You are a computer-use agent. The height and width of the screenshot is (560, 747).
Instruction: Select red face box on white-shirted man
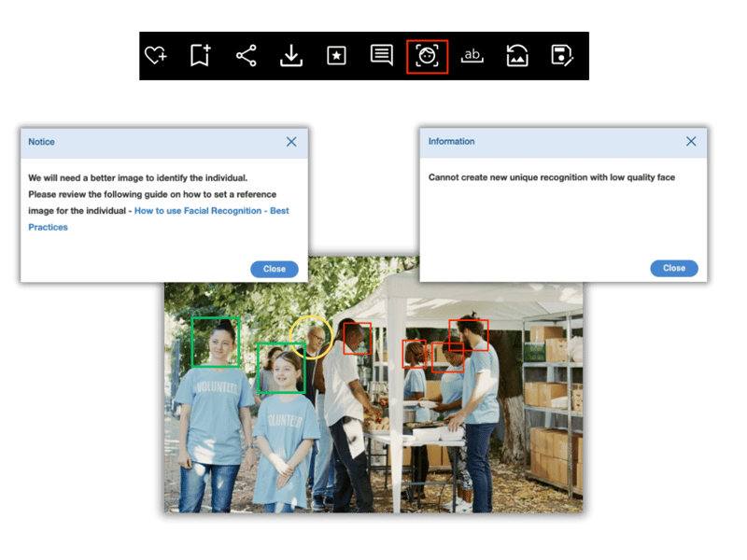click(357, 338)
